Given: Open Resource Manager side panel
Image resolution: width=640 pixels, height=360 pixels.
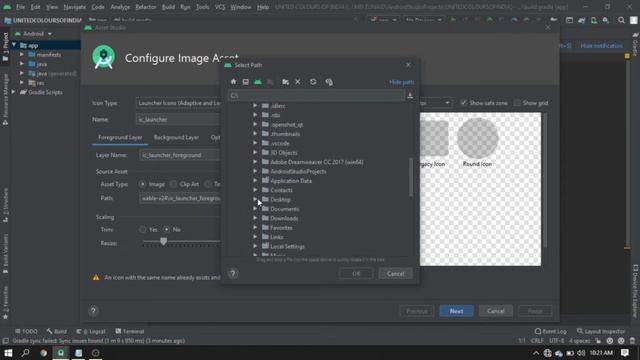Looking at the screenshot, I should (x=5, y=99).
